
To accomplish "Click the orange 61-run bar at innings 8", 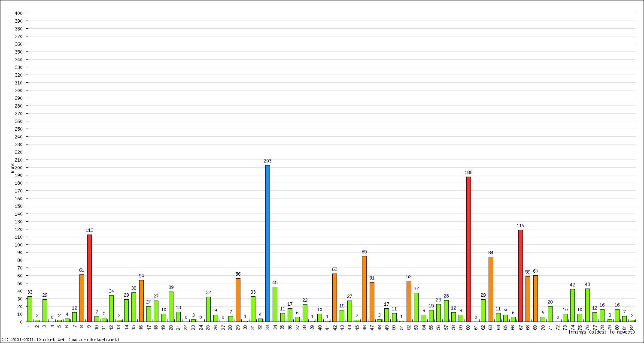I will coord(82,298).
